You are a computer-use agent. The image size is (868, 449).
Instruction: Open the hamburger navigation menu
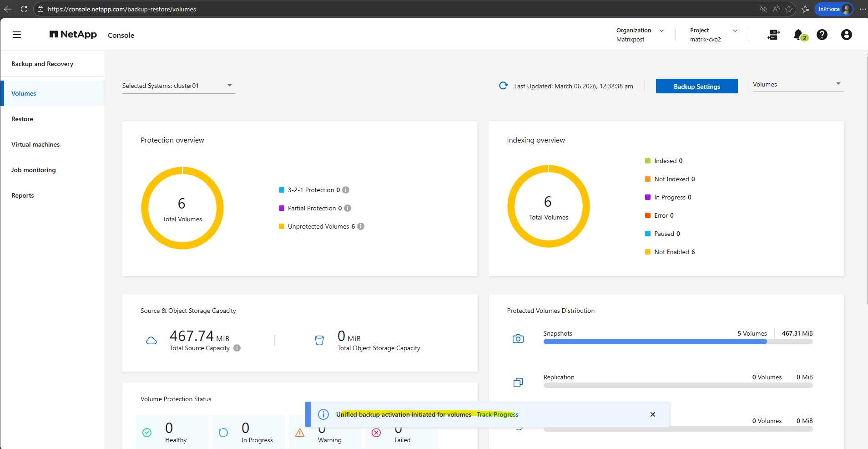tap(17, 35)
